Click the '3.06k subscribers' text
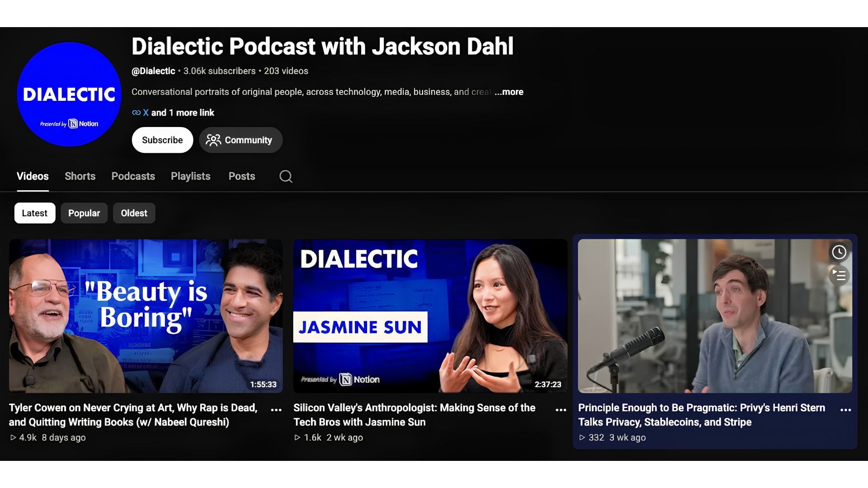The image size is (868, 488). (220, 71)
